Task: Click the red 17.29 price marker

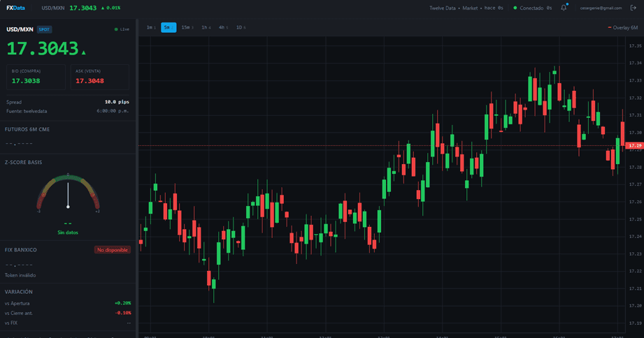Action: click(x=634, y=146)
